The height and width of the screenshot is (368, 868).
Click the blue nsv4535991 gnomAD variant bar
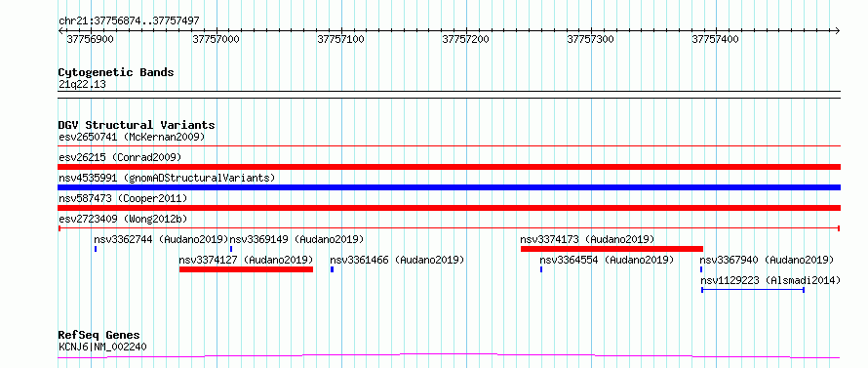449,187
